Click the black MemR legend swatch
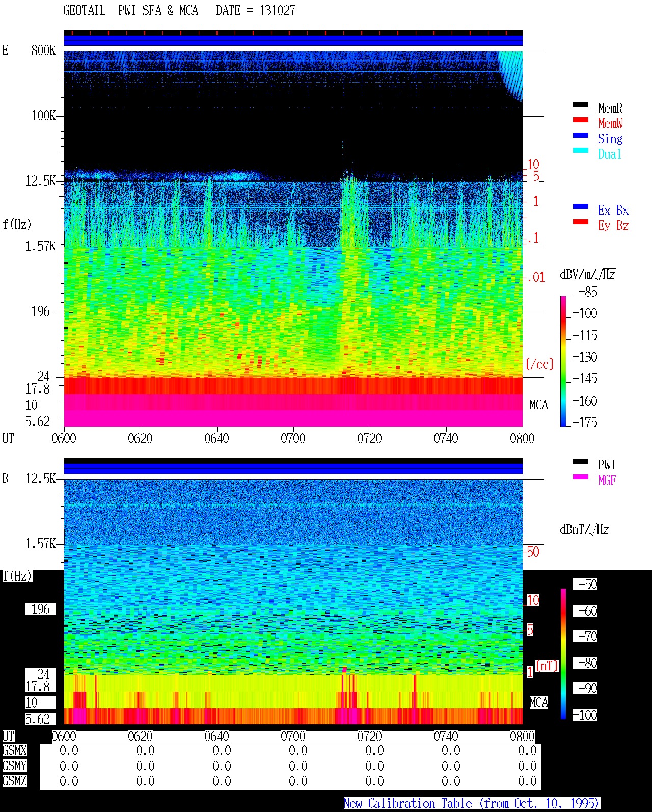 581,105
